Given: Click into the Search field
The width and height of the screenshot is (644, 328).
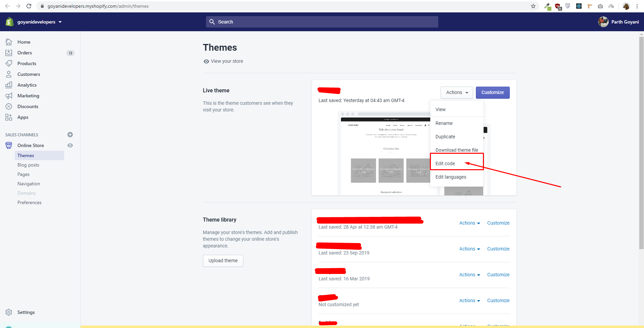Looking at the screenshot, I should click(x=322, y=22).
